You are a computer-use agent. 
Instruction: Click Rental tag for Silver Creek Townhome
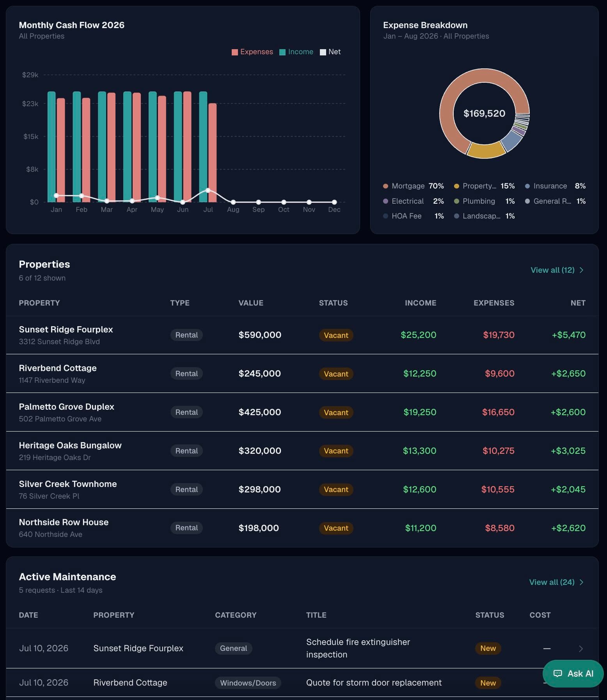click(x=186, y=489)
